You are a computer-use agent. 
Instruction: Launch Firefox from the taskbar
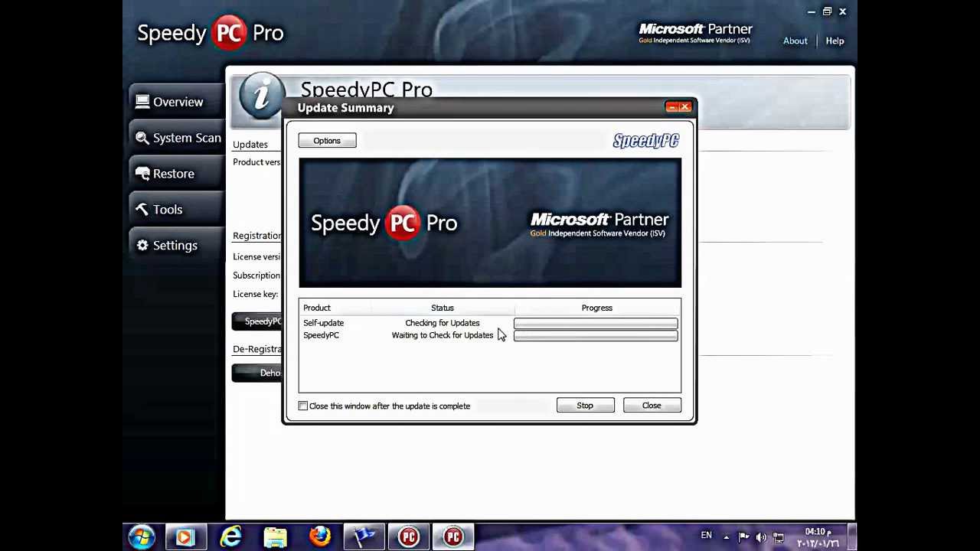[320, 537]
